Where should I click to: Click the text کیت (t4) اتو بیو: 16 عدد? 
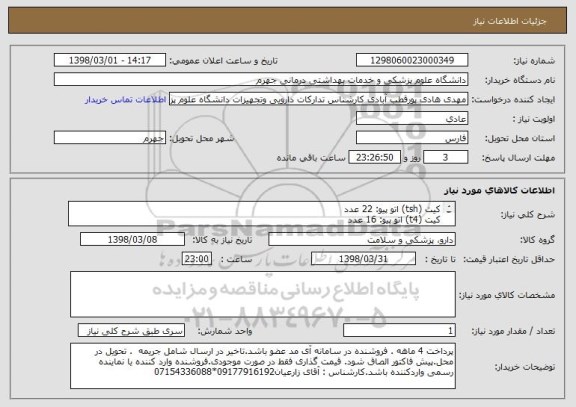pyautogui.click(x=394, y=220)
